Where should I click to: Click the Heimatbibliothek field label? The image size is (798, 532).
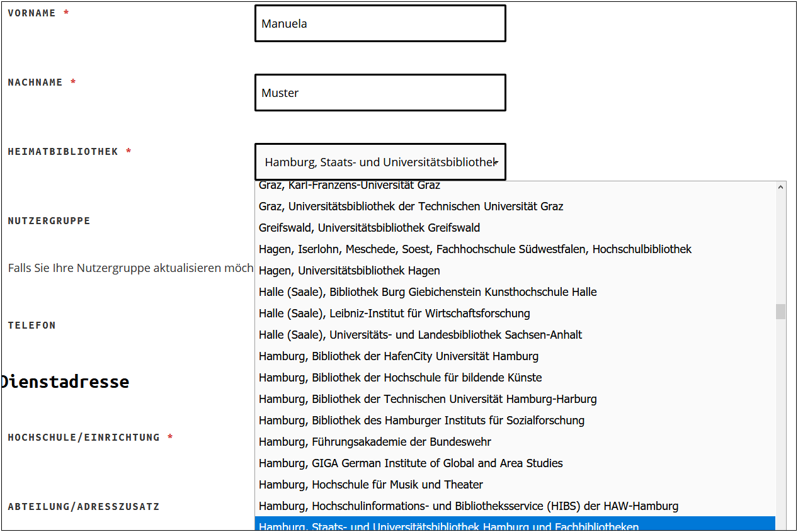(63, 152)
